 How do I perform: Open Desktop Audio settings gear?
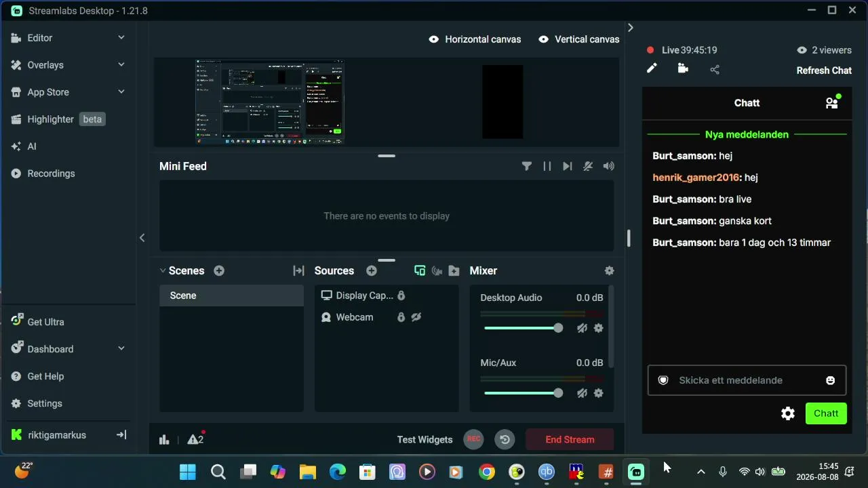point(599,328)
